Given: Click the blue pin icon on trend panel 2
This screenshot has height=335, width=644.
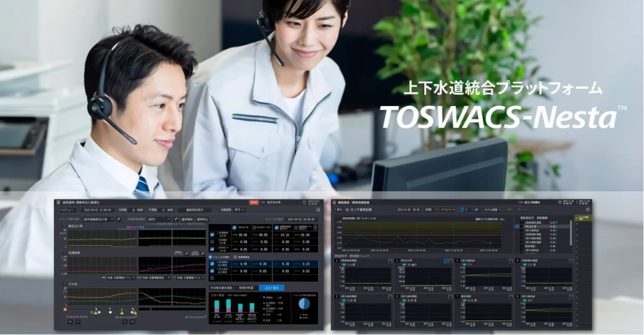Looking at the screenshot, I should click(x=446, y=261).
